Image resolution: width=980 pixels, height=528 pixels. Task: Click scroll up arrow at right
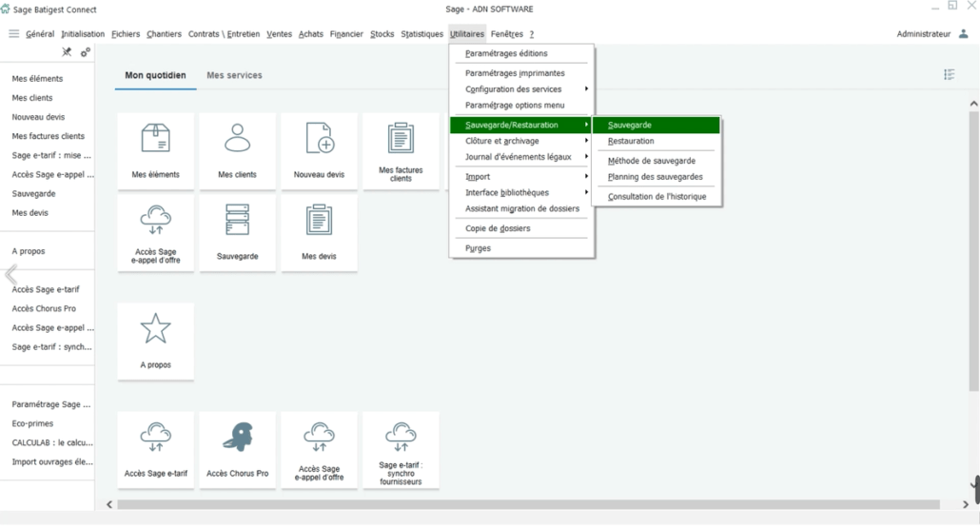[973, 103]
